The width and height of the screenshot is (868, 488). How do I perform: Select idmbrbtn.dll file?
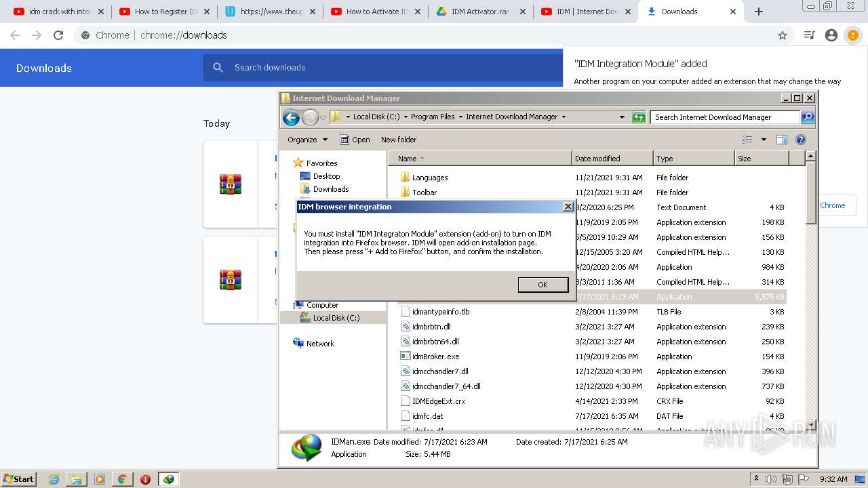pos(431,327)
